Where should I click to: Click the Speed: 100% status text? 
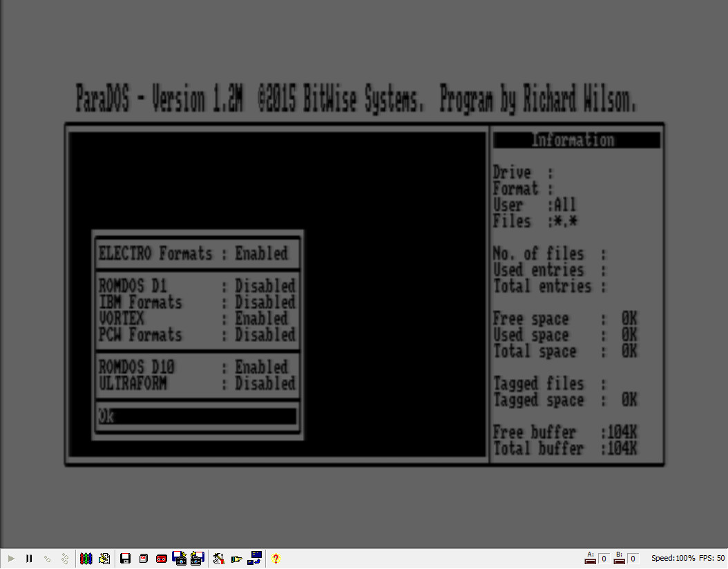click(673, 559)
